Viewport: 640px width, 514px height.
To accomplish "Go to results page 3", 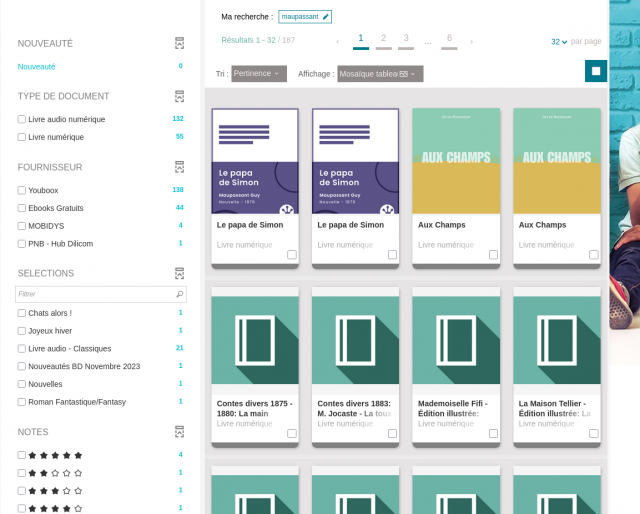I will pyautogui.click(x=406, y=40).
